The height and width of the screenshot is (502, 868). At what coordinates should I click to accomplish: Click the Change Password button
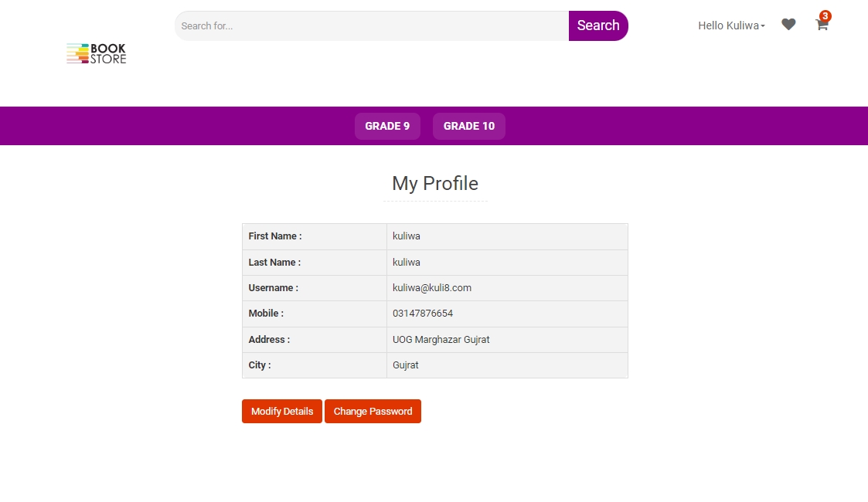click(373, 411)
